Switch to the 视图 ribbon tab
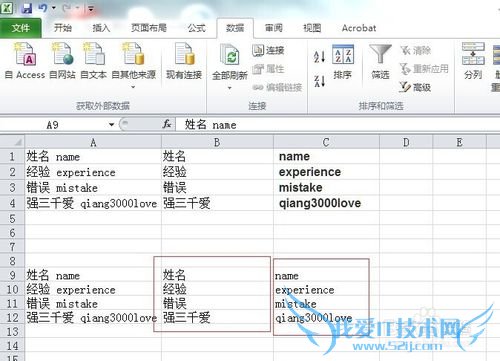 coord(312,28)
